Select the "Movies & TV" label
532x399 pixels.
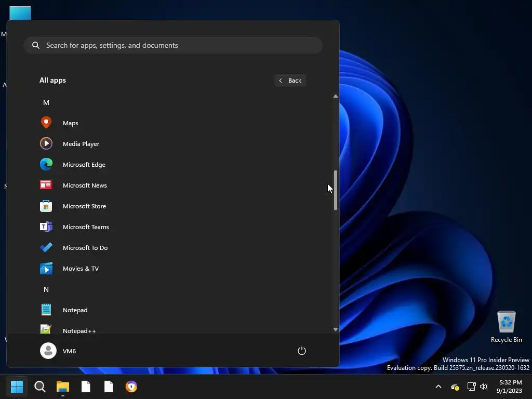pos(81,269)
